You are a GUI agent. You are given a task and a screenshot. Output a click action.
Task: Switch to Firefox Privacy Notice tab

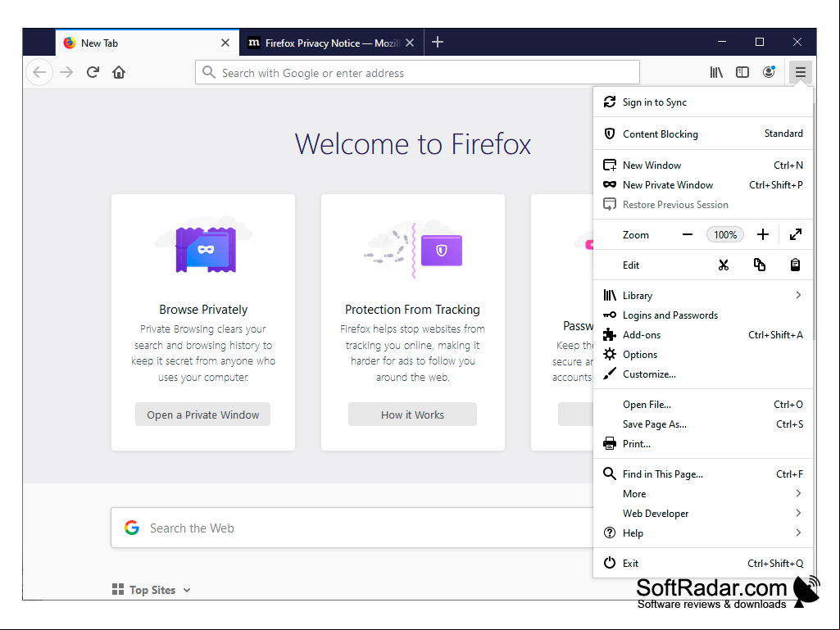click(332, 43)
